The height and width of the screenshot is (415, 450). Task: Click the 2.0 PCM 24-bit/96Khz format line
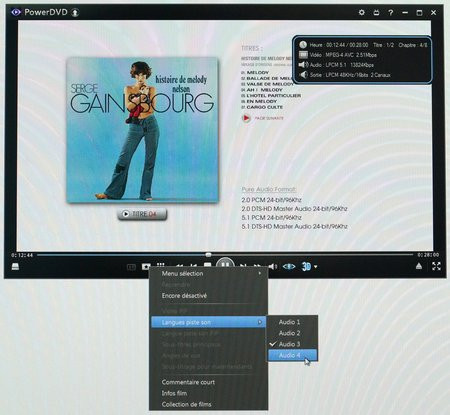tap(271, 200)
